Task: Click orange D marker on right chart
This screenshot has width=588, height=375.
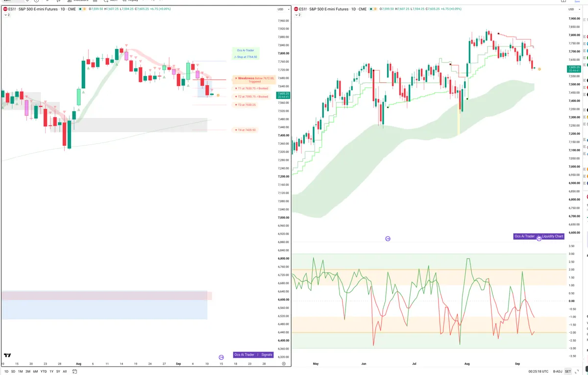Action: [x=539, y=69]
